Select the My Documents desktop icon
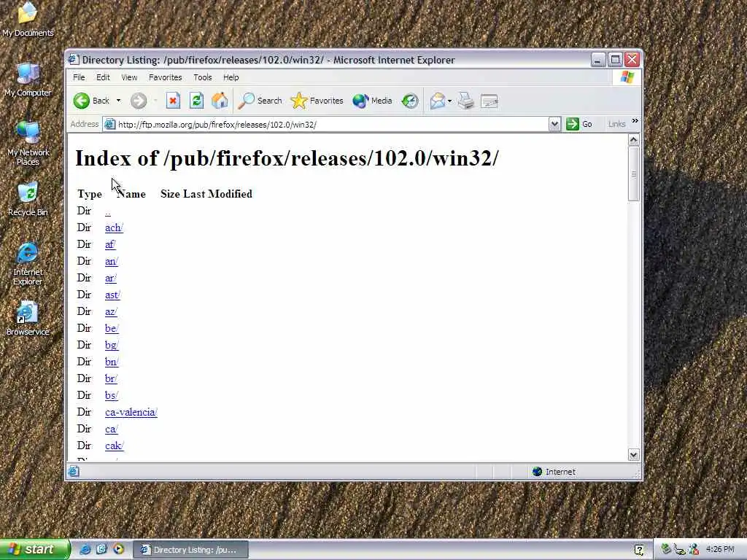Image resolution: width=747 pixels, height=560 pixels. coord(28,19)
